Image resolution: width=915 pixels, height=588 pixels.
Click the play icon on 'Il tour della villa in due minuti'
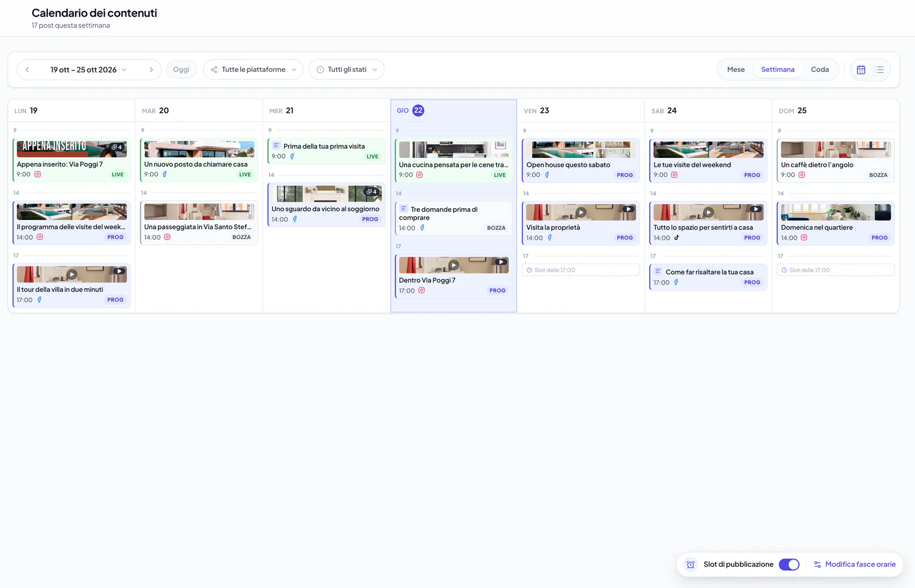pos(72,274)
